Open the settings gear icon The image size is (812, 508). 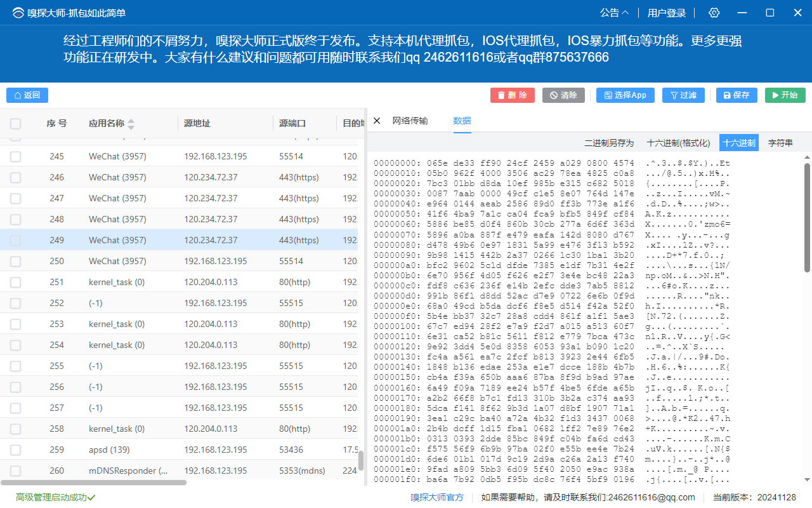pyautogui.click(x=714, y=13)
